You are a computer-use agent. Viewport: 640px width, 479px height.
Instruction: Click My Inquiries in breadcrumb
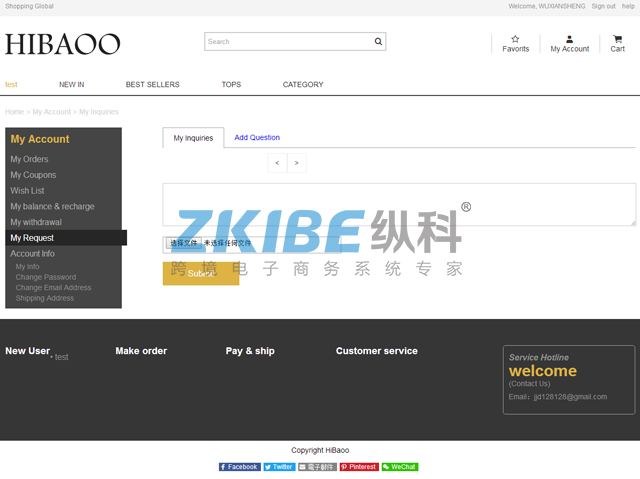click(x=99, y=112)
